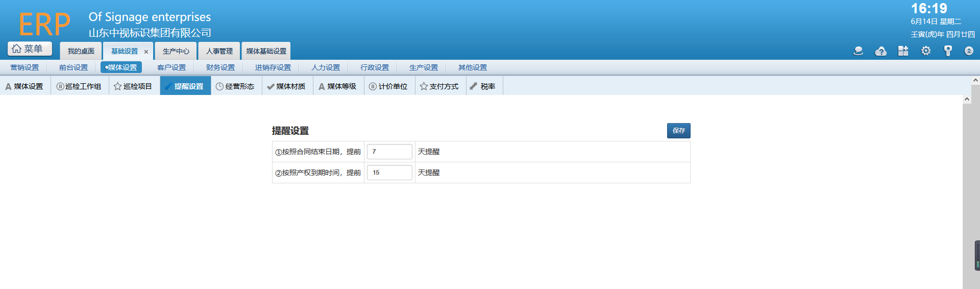Select the 媒体材质 sub-tab
Viewport: 980px width, 289px height.
[287, 86]
